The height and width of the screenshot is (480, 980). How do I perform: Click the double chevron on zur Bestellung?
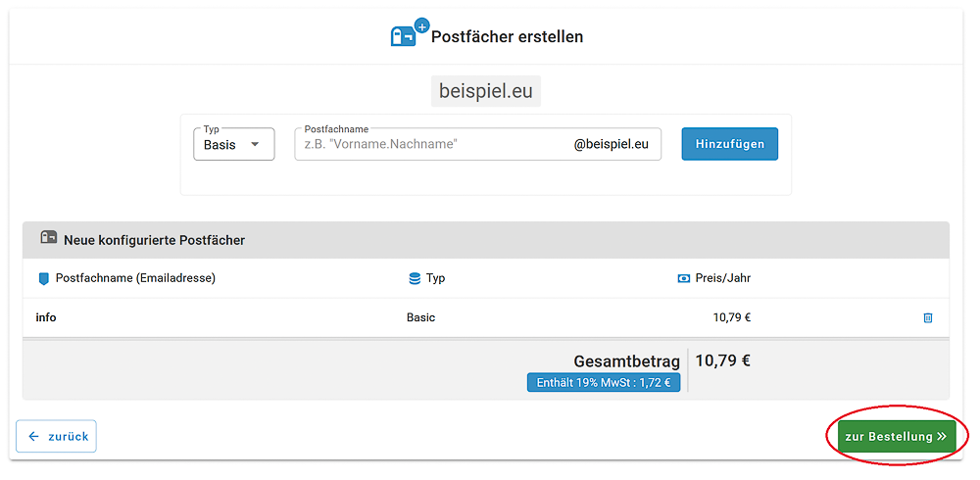(942, 437)
